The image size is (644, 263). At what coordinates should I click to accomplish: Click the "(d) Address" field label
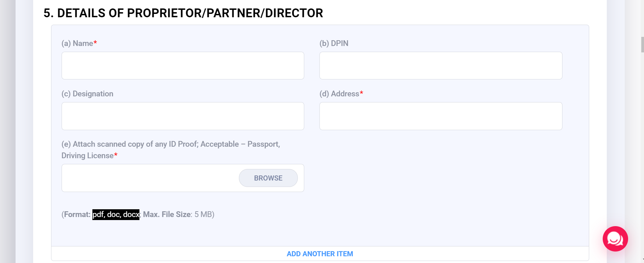(x=339, y=94)
